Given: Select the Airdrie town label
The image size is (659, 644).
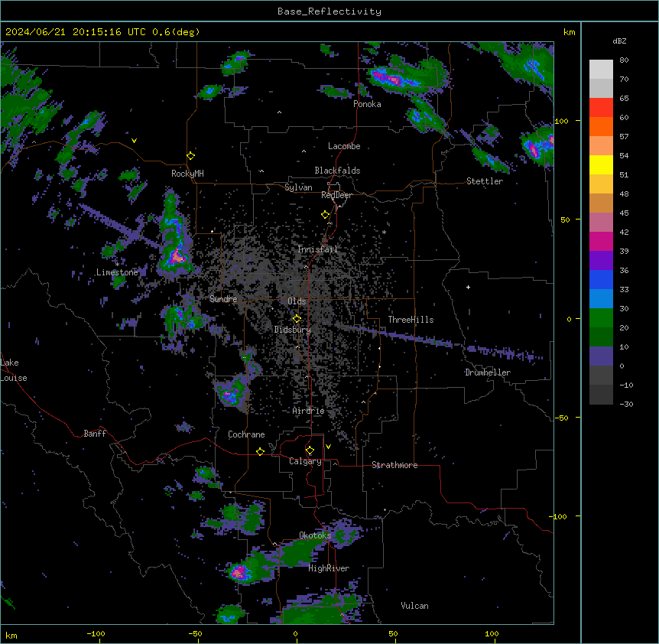Looking at the screenshot, I should tap(308, 411).
